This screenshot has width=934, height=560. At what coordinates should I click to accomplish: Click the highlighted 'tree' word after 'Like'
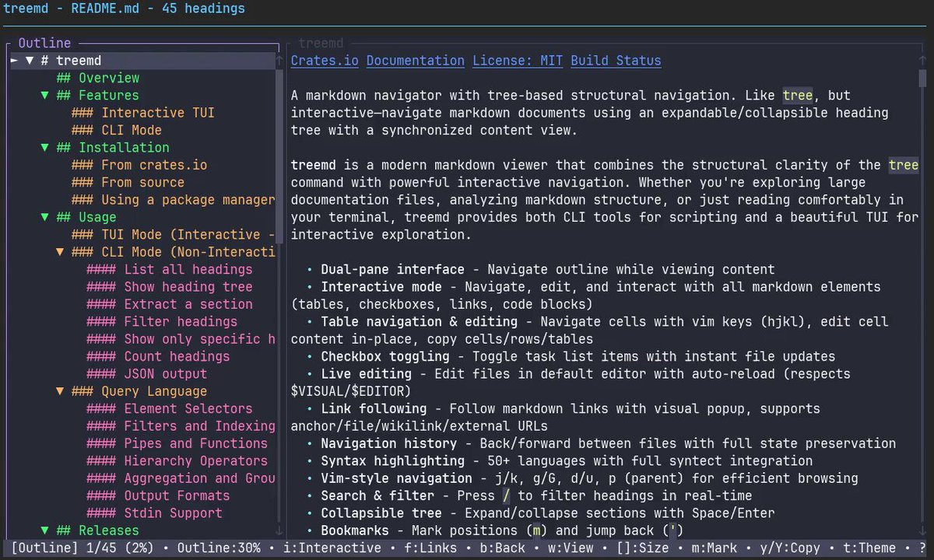click(798, 96)
